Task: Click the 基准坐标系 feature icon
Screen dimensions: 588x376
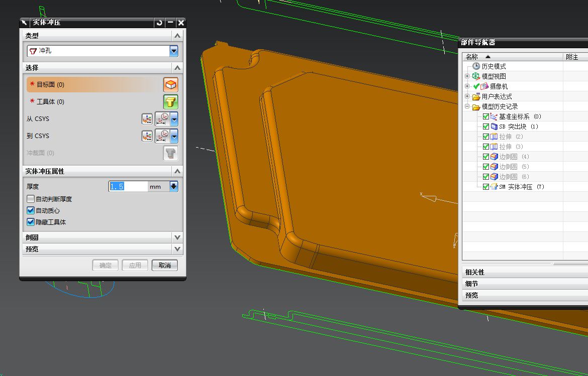Action: 494,116
